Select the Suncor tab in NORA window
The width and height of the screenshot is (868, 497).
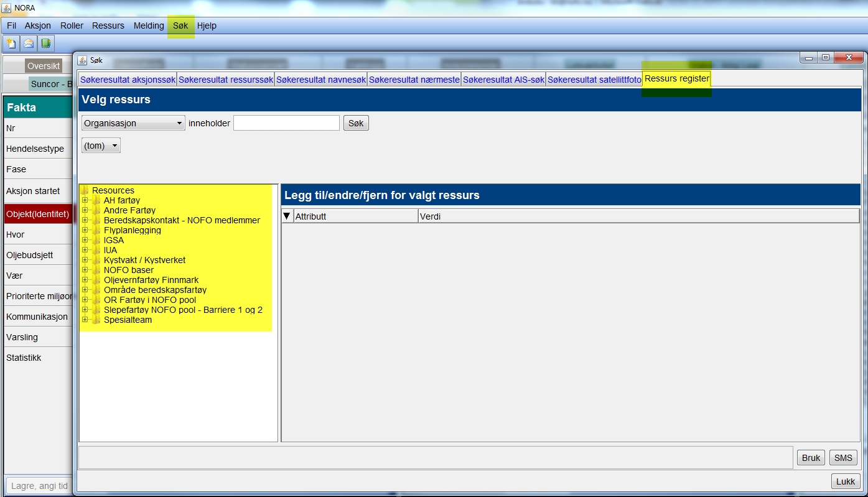[x=51, y=84]
